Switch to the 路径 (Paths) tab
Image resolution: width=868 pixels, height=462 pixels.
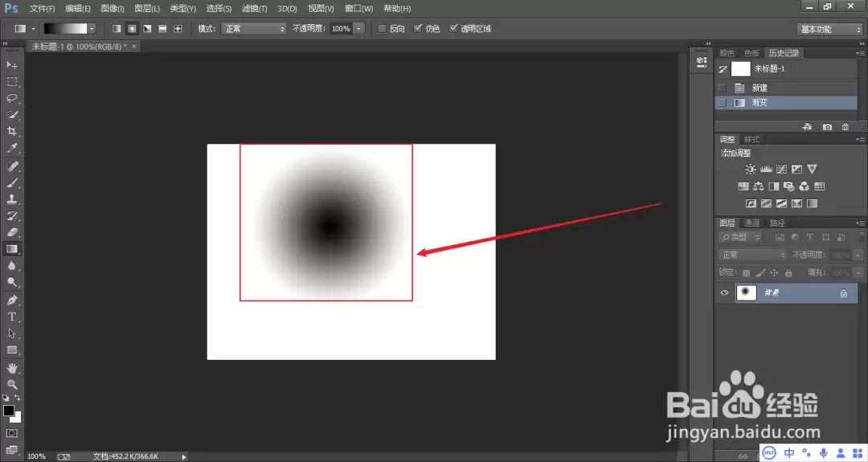click(x=777, y=223)
